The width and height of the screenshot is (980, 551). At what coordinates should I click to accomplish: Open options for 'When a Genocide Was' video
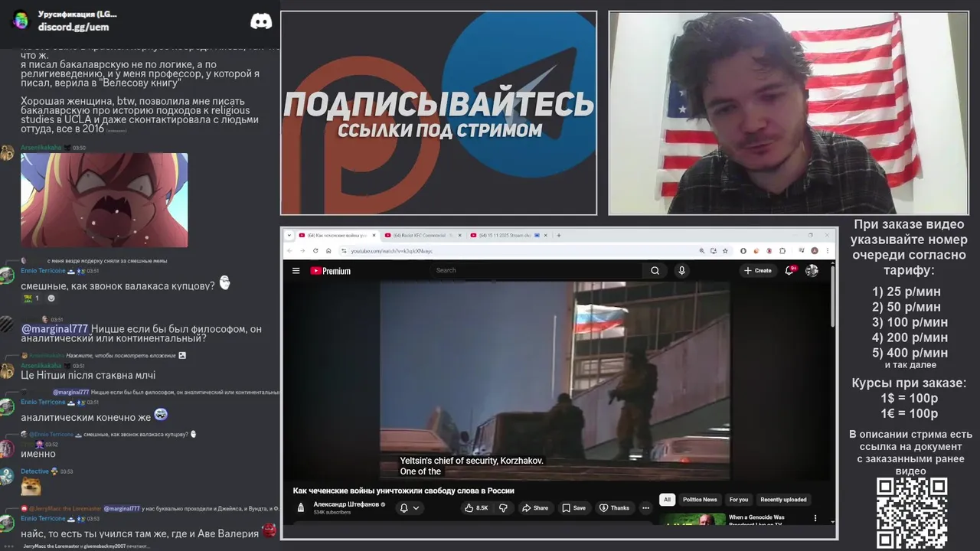(x=815, y=518)
